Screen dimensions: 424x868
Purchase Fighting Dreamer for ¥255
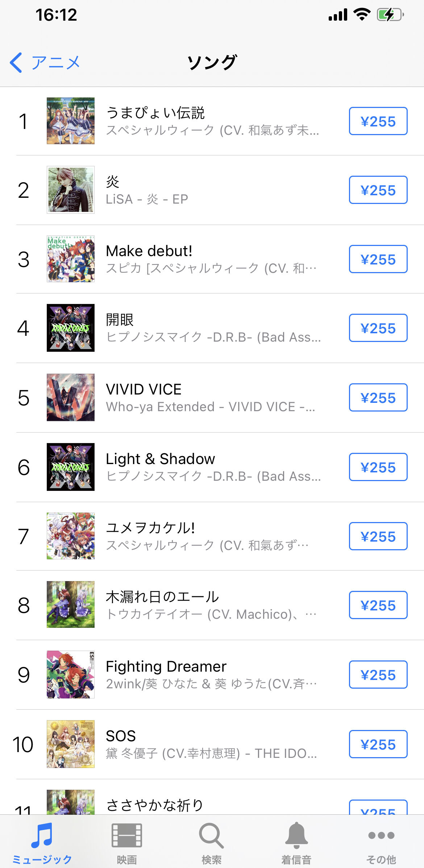tap(378, 675)
